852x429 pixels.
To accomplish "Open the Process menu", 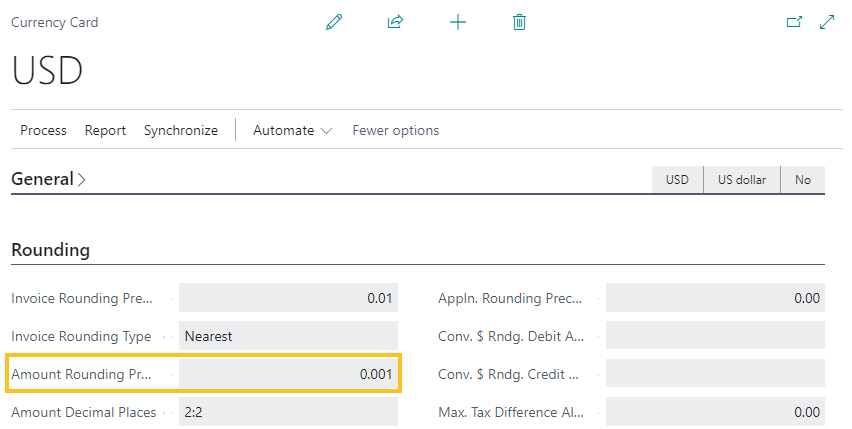I will tap(43, 130).
